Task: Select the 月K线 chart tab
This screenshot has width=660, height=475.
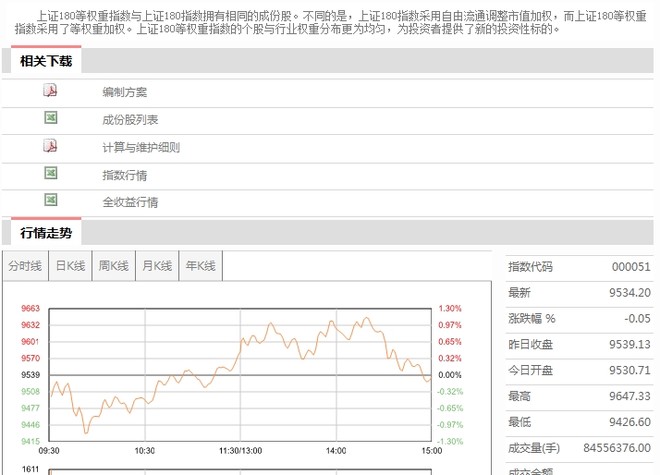Action: click(x=157, y=266)
